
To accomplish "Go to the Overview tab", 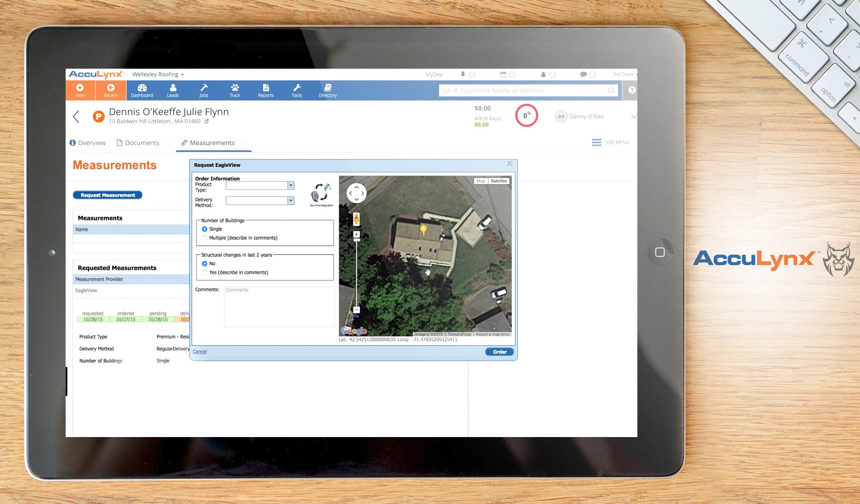I will pos(92,143).
